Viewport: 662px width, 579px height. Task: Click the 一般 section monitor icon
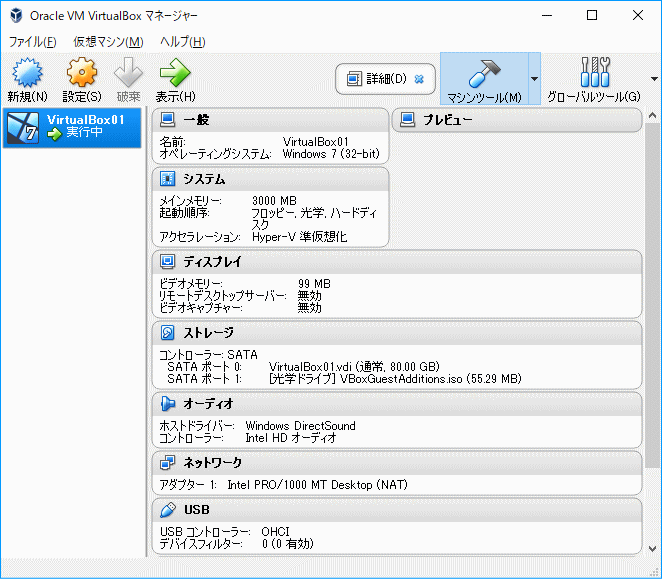(x=168, y=120)
